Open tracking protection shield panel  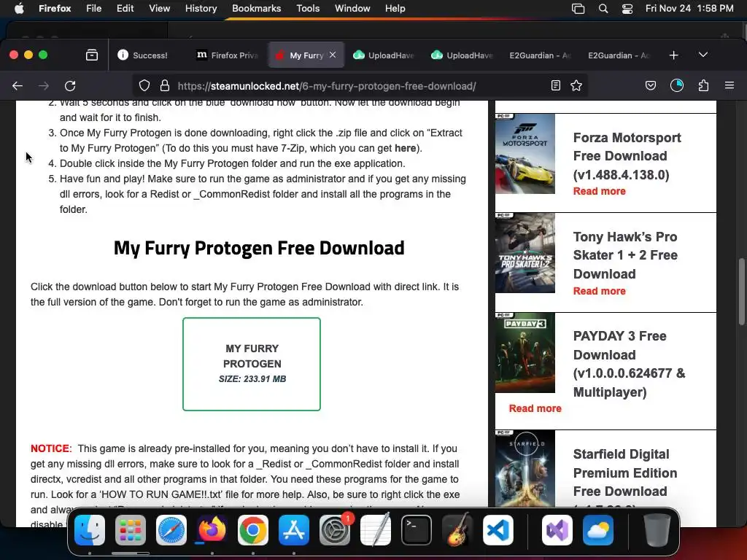[x=144, y=86]
